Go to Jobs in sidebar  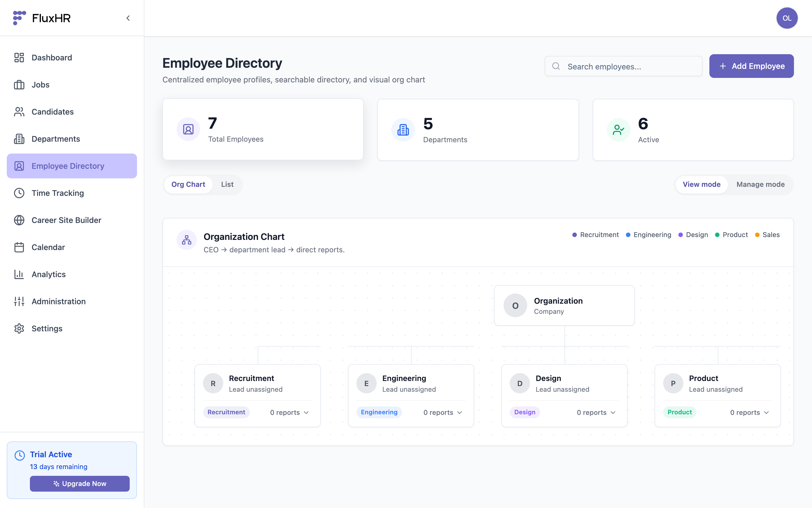click(x=72, y=85)
